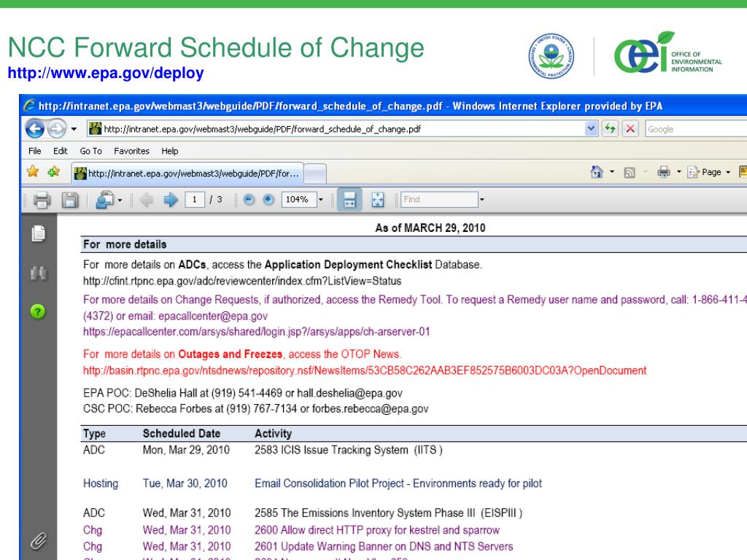Open the Pages panel icon in sidebar
747x560 pixels.
click(39, 233)
